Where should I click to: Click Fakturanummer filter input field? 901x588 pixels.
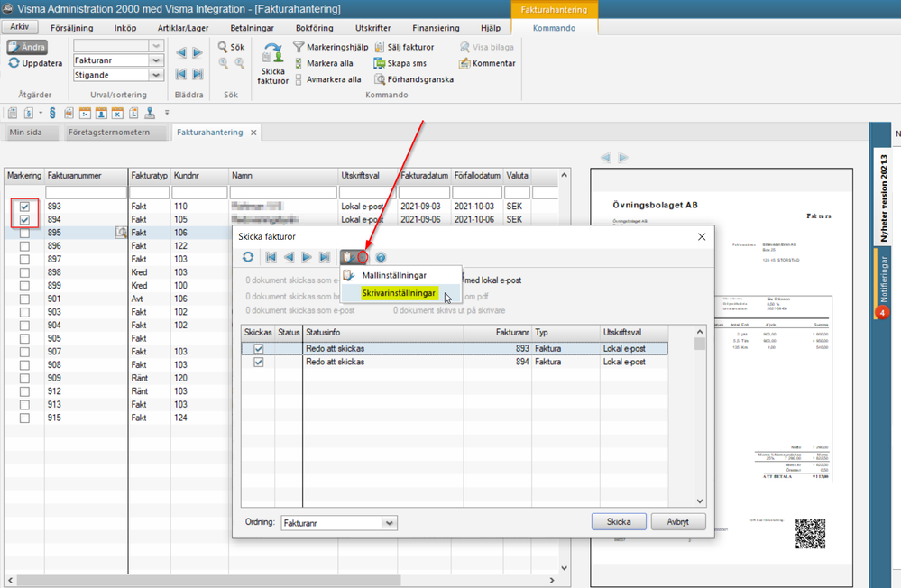coord(87,193)
